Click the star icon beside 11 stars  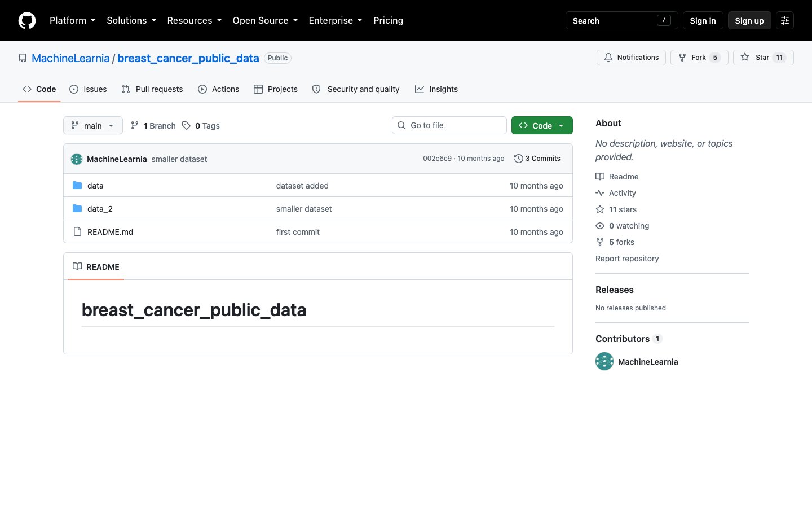(x=600, y=209)
